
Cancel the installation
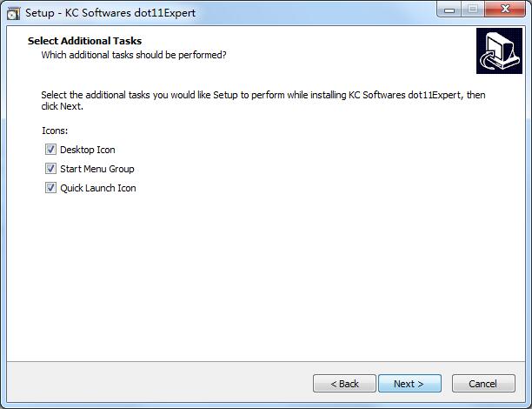pyautogui.click(x=482, y=384)
